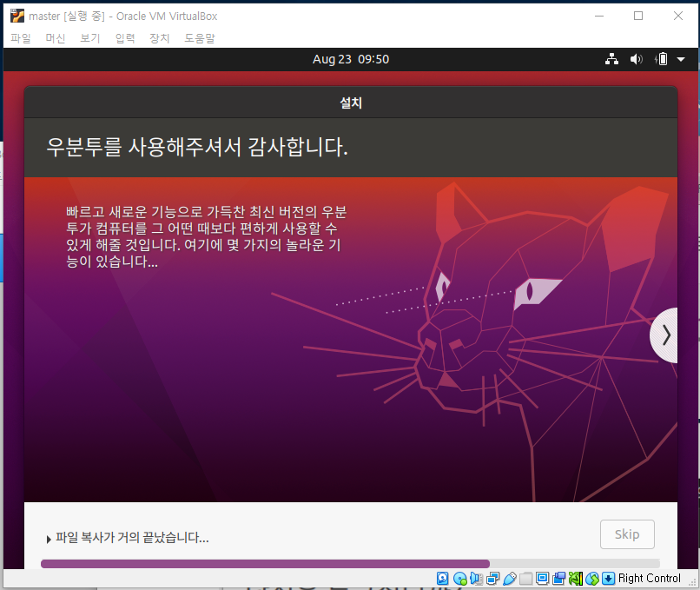Click the USB devices icon in status bar

click(x=510, y=579)
